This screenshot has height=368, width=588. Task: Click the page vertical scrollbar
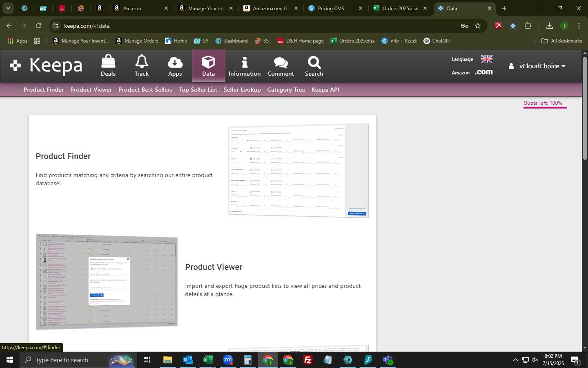click(585, 108)
